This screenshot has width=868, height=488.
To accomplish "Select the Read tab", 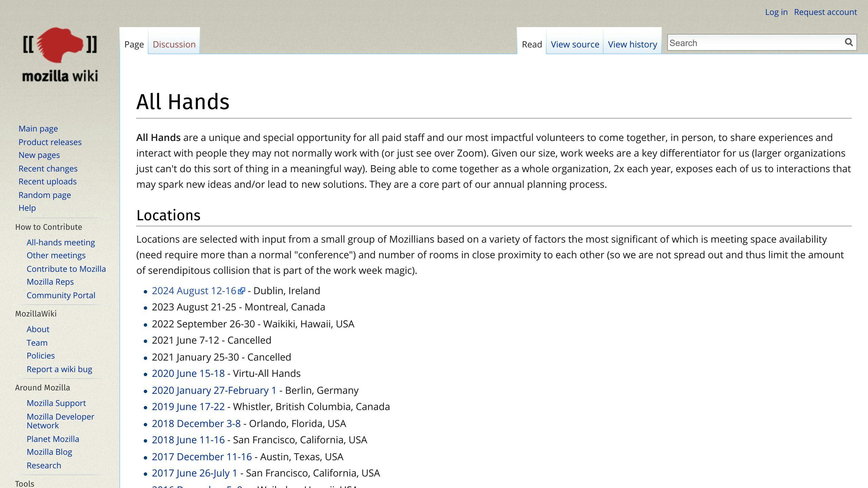I will [x=531, y=44].
